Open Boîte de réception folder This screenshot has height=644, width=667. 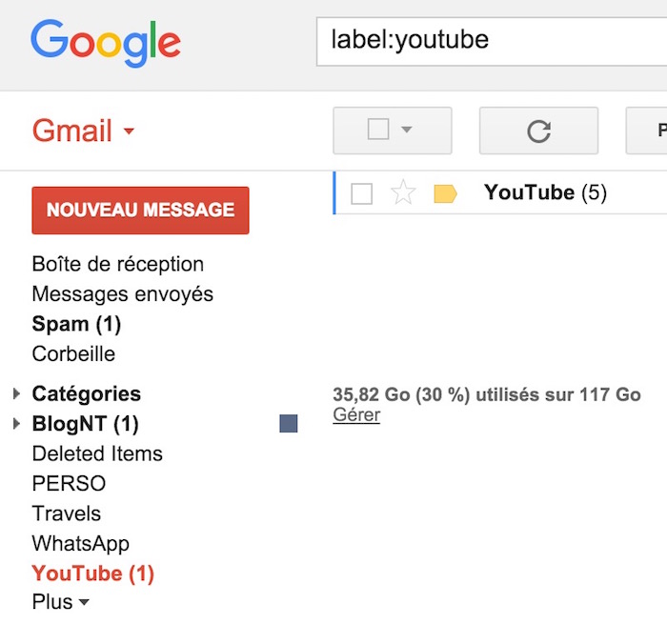coord(118,264)
